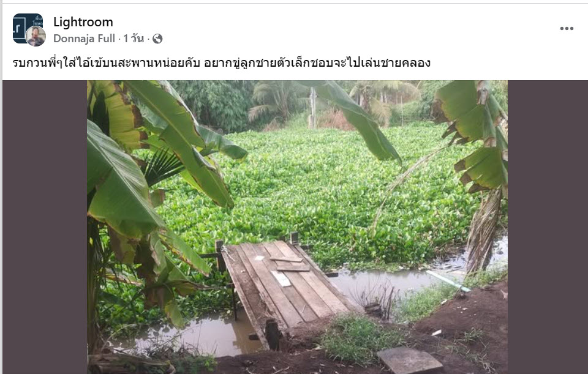Image resolution: width=588 pixels, height=374 pixels.
Task: Open the Lightroom group name link
Action: point(83,22)
